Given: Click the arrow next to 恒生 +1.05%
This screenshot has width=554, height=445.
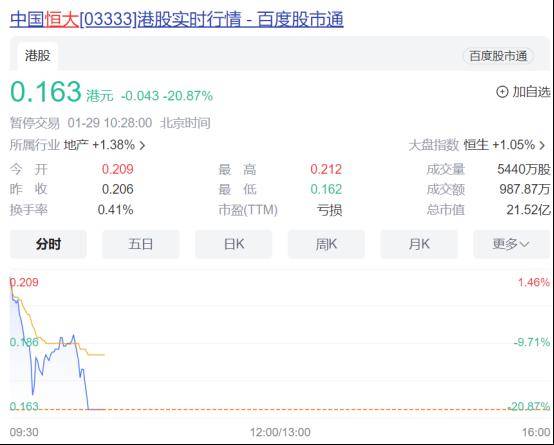Looking at the screenshot, I should [542, 145].
